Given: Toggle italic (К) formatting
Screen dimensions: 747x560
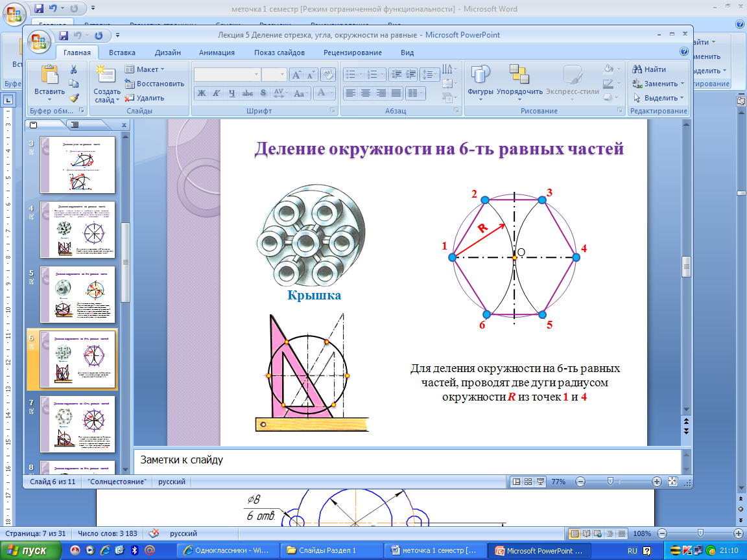Looking at the screenshot, I should click(217, 93).
